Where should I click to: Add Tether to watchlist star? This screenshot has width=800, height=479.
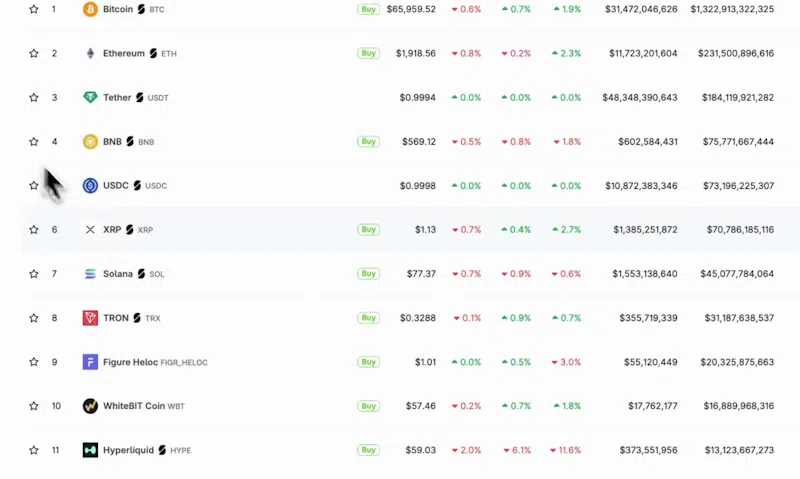click(34, 97)
